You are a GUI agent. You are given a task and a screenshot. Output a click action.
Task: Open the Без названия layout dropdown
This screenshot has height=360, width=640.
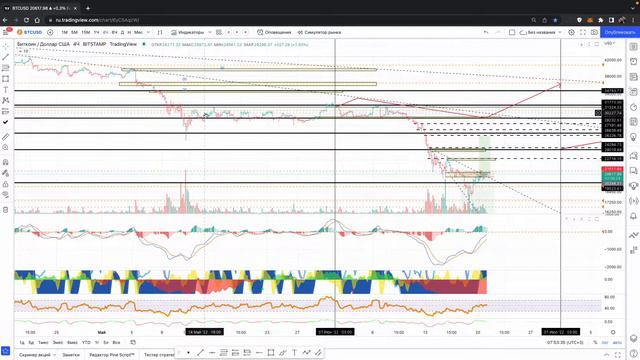coord(541,32)
